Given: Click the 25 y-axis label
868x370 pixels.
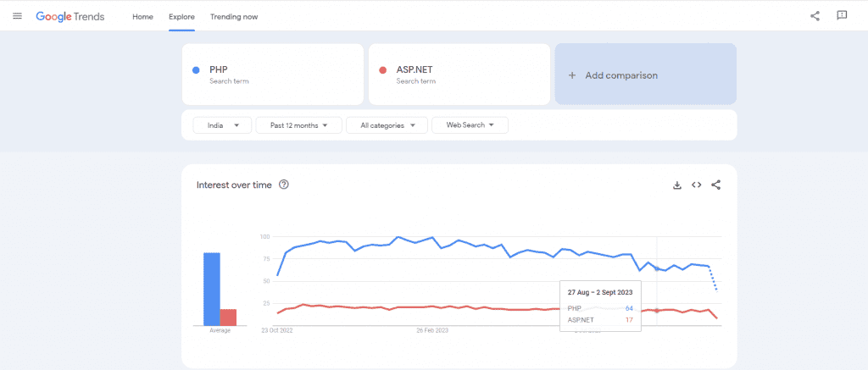Looking at the screenshot, I should pyautogui.click(x=265, y=304).
